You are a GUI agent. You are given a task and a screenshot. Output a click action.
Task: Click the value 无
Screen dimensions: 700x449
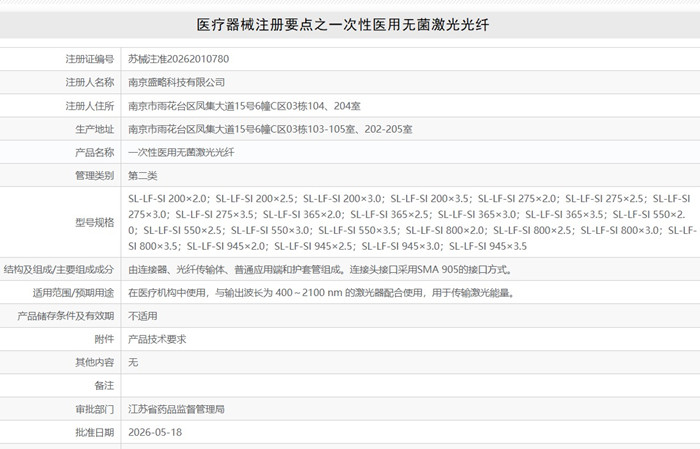click(133, 362)
